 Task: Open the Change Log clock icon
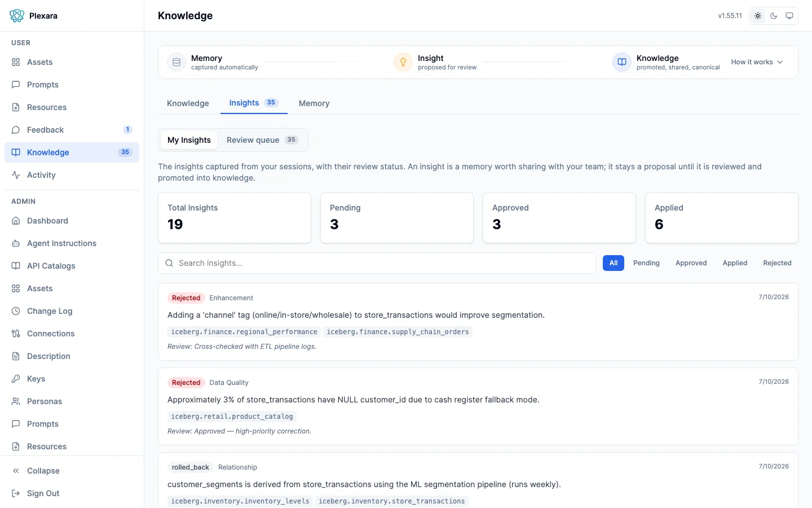click(x=16, y=311)
